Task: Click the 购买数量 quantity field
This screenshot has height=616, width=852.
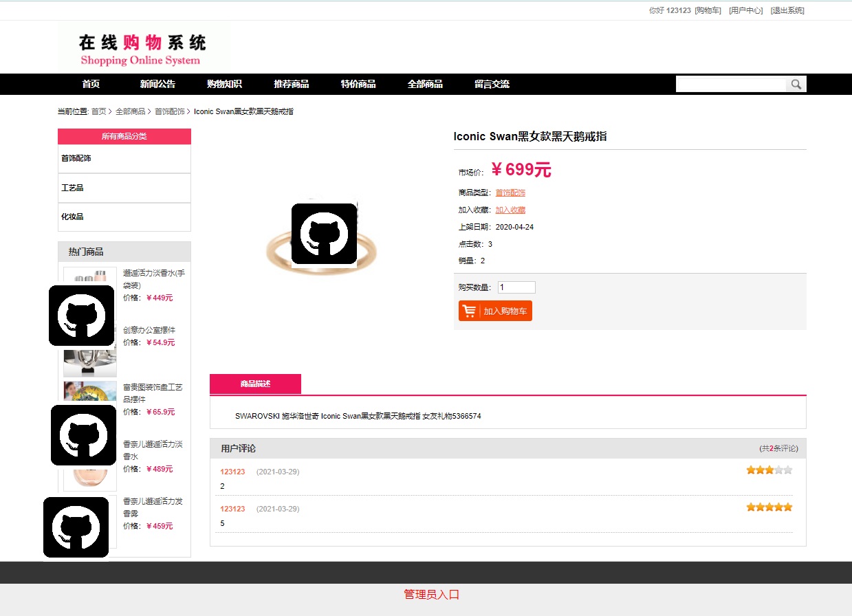Action: [x=516, y=287]
